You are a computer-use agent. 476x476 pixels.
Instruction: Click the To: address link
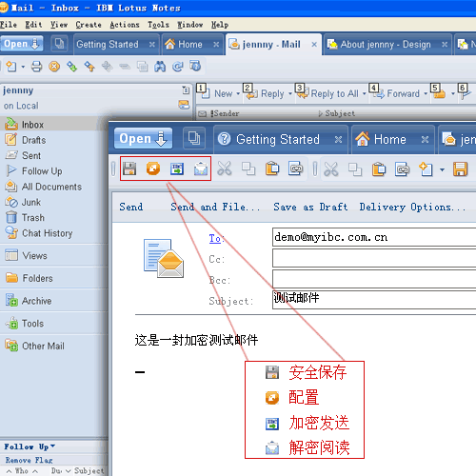(216, 238)
